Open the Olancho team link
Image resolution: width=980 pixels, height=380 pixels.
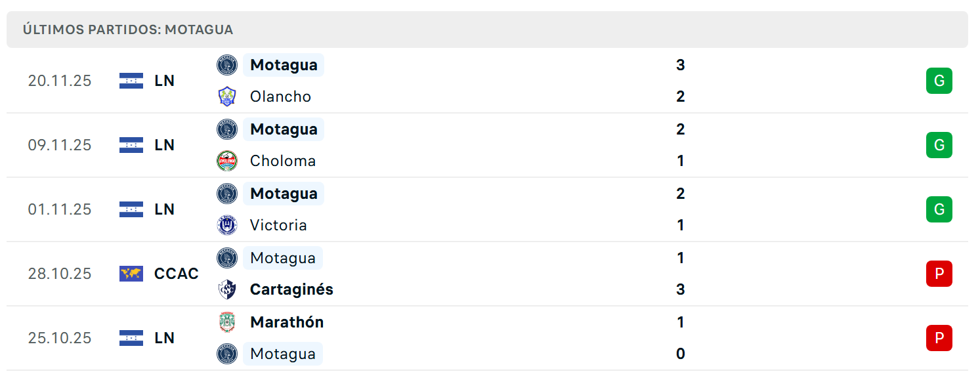pyautogui.click(x=280, y=96)
